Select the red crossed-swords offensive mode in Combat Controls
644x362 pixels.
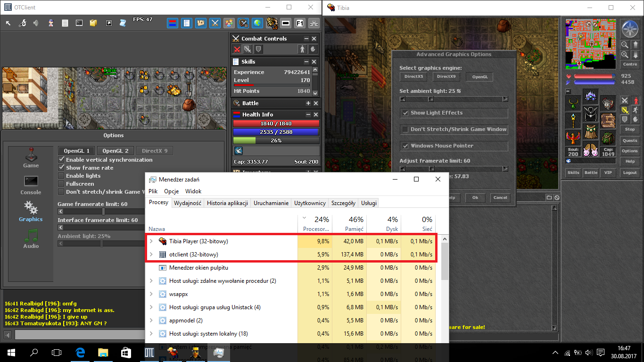click(x=238, y=49)
